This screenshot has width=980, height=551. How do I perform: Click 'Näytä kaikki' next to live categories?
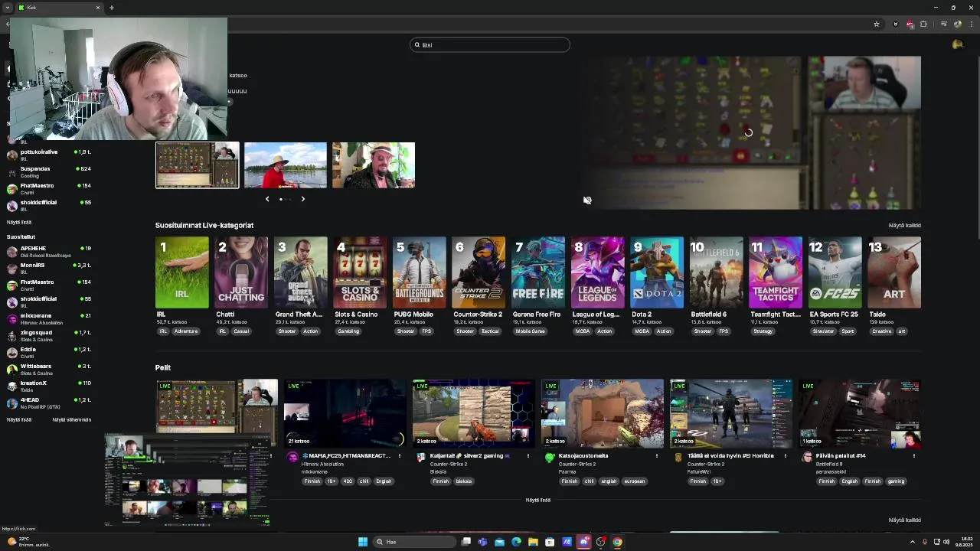[x=904, y=226]
